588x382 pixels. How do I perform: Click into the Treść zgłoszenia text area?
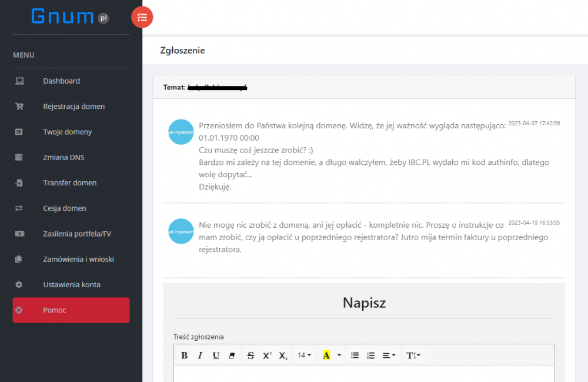(x=364, y=374)
